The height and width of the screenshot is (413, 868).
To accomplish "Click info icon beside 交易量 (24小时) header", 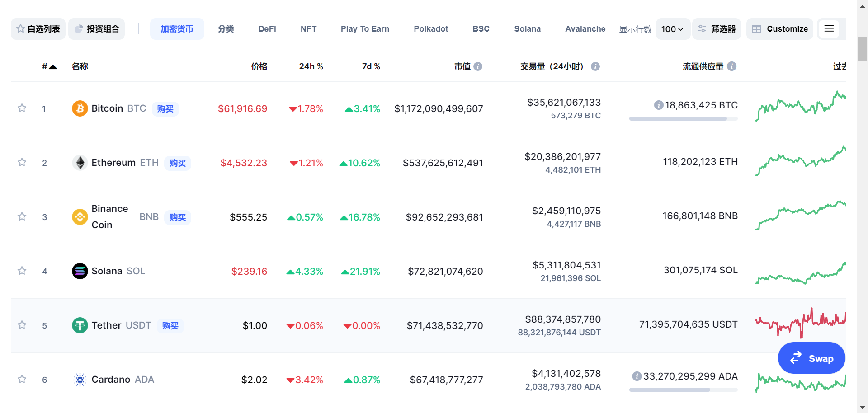I will tap(595, 66).
